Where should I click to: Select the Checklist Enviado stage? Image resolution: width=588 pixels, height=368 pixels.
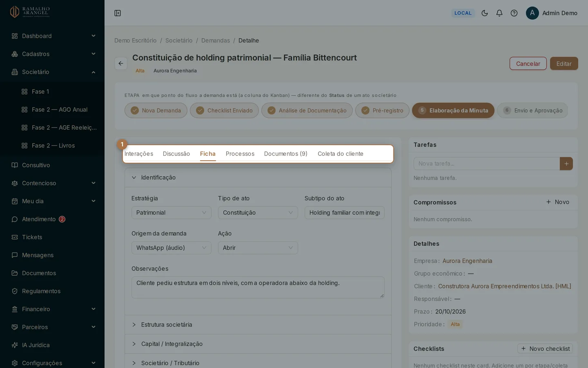(x=224, y=110)
